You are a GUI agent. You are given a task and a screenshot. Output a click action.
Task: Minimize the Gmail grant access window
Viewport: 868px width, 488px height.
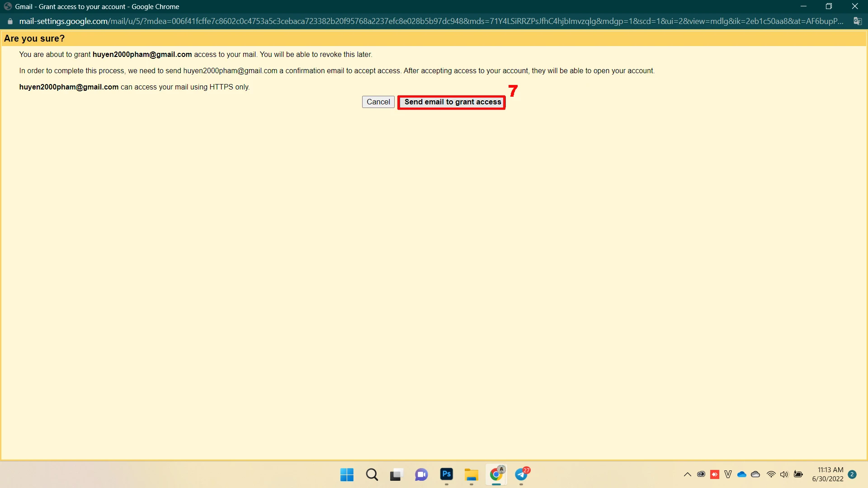(803, 6)
